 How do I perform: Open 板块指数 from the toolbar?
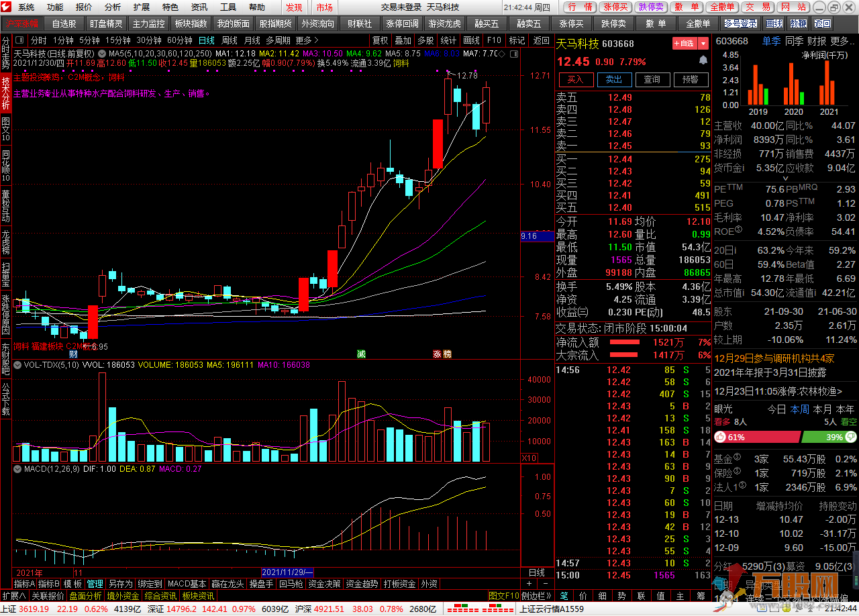pyautogui.click(x=191, y=23)
